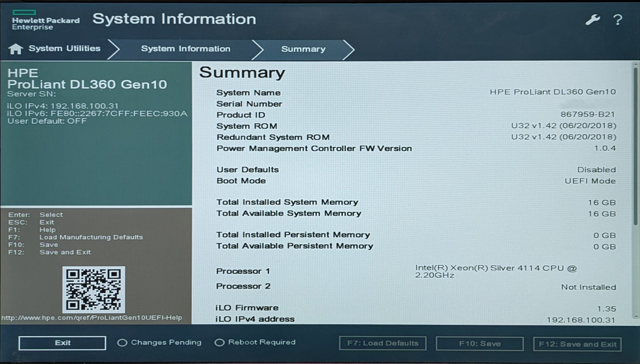Select the Summary breadcrumb tab
Image resolution: width=640 pixels, height=364 pixels.
click(303, 49)
